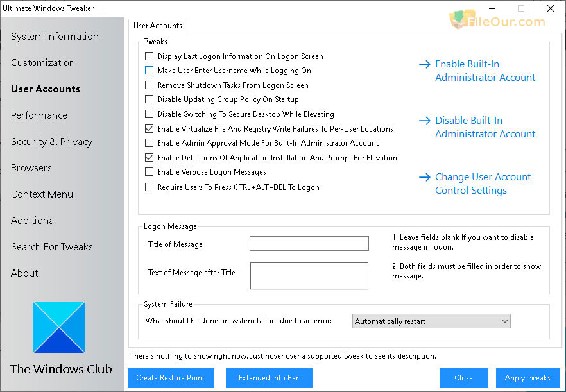Select the User Accounts tab

point(158,26)
